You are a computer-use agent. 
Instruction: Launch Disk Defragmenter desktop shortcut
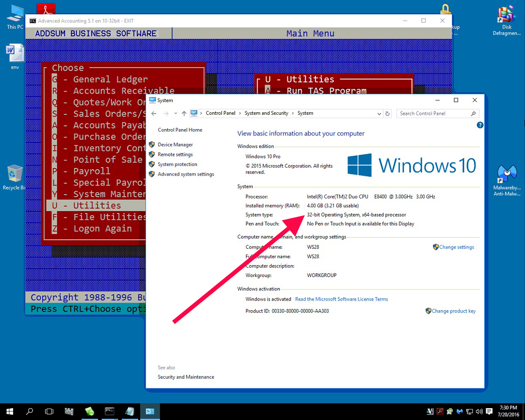pyautogui.click(x=506, y=21)
